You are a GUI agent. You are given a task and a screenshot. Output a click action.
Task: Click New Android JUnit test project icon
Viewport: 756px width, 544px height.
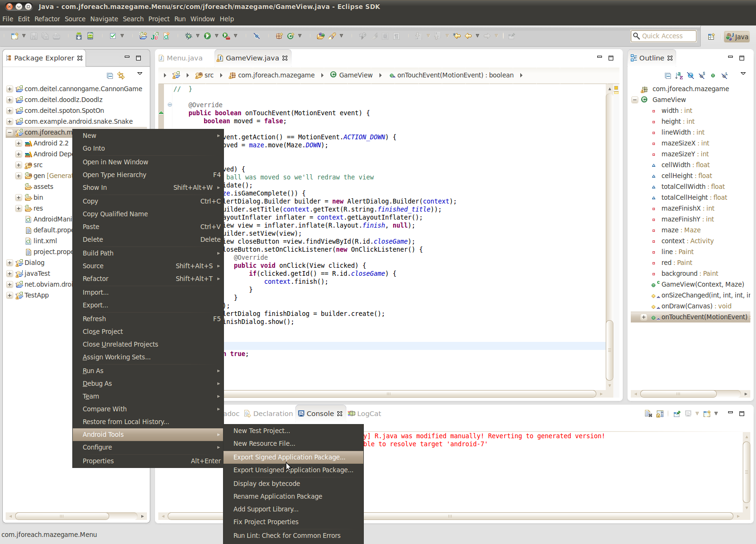[155, 36]
